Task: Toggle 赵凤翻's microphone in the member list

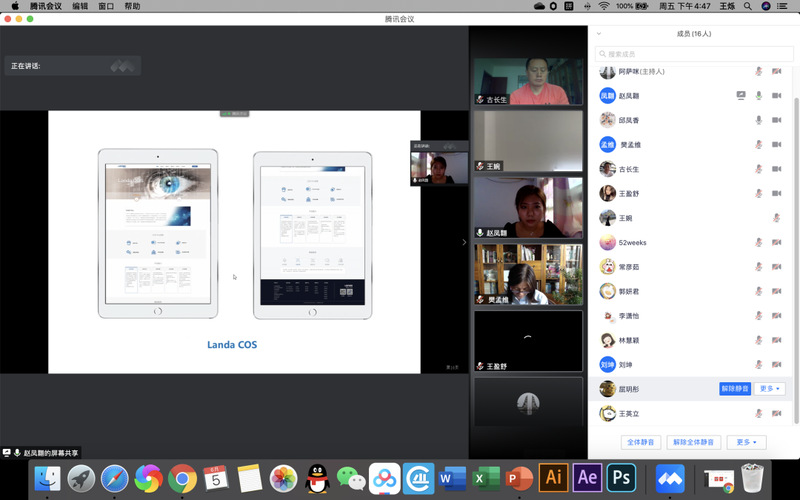Action: [759, 96]
